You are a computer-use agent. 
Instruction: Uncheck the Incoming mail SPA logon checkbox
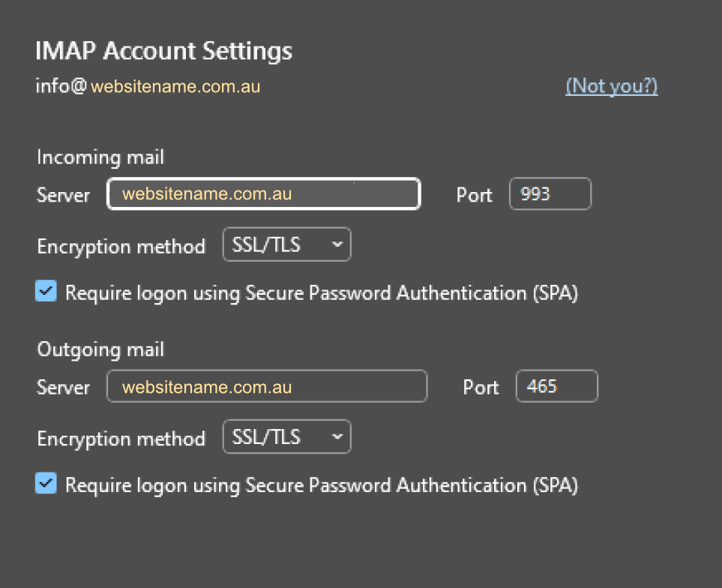pyautogui.click(x=46, y=291)
